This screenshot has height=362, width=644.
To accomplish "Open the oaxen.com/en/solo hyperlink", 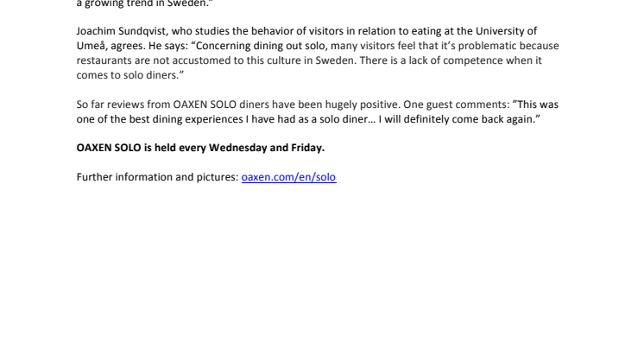I will click(288, 177).
